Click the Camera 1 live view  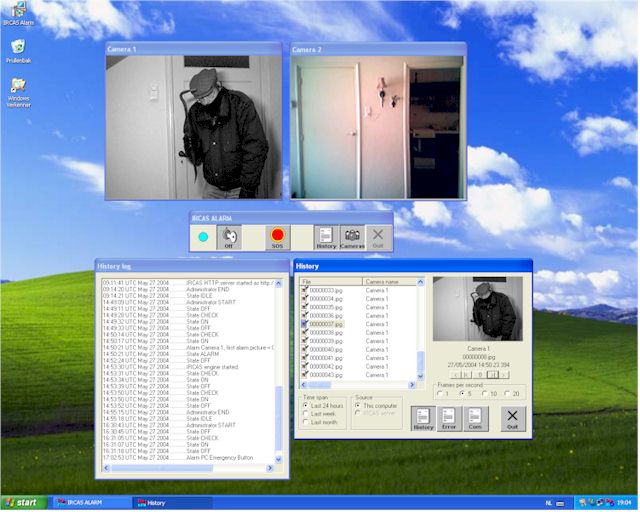point(193,127)
